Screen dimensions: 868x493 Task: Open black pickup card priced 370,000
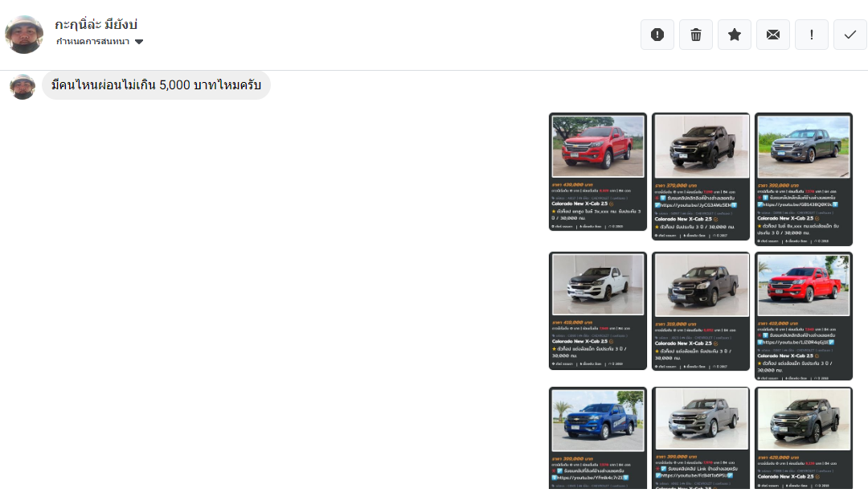click(x=701, y=177)
